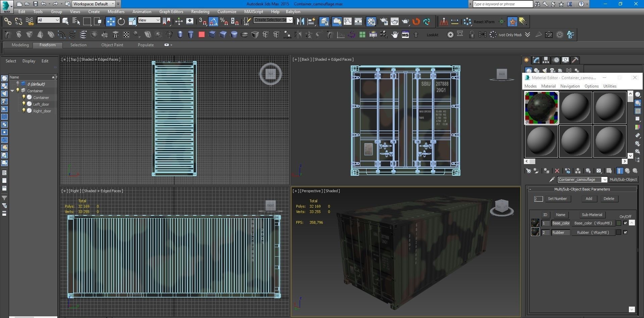
Task: Open the Base_color (VRayMtl) sub-material
Action: point(593,223)
